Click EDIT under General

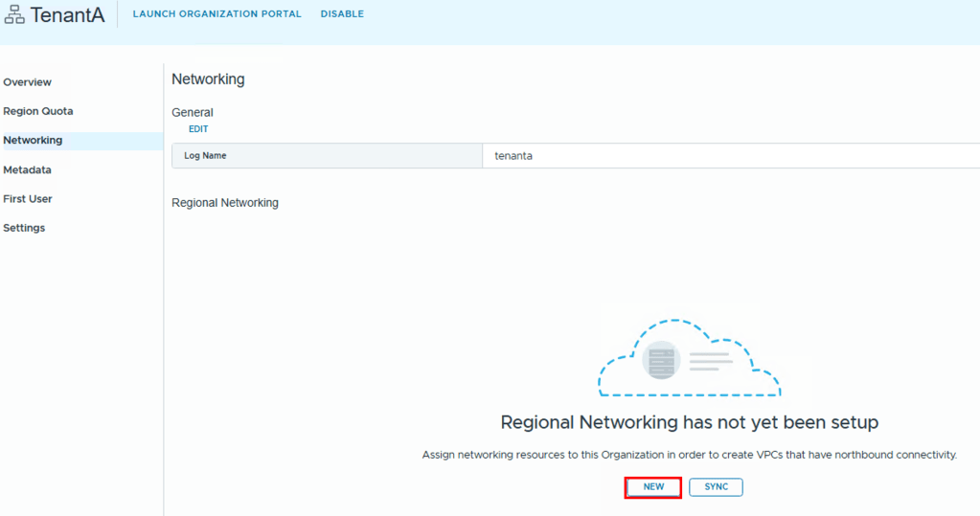(198, 129)
